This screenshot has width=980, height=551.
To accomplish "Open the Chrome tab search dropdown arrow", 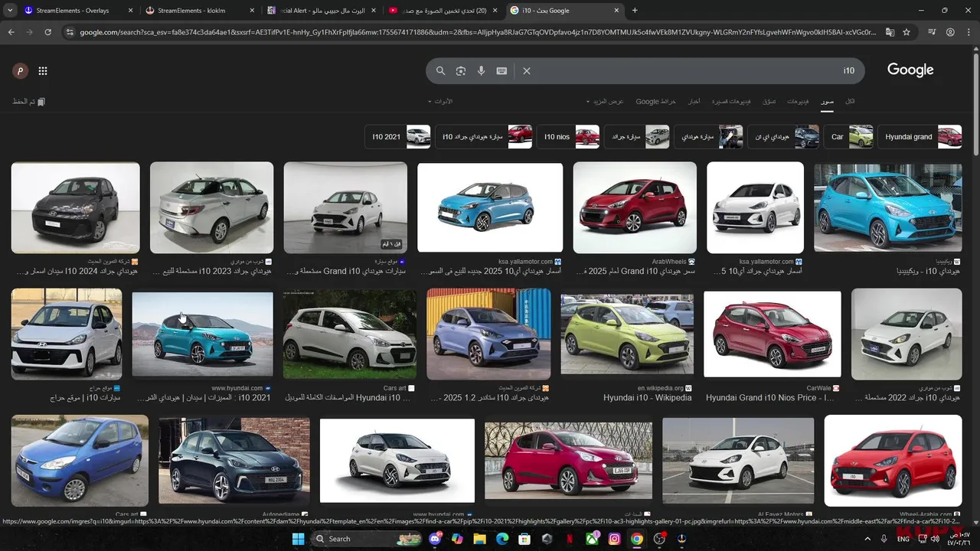I will coord(10,11).
